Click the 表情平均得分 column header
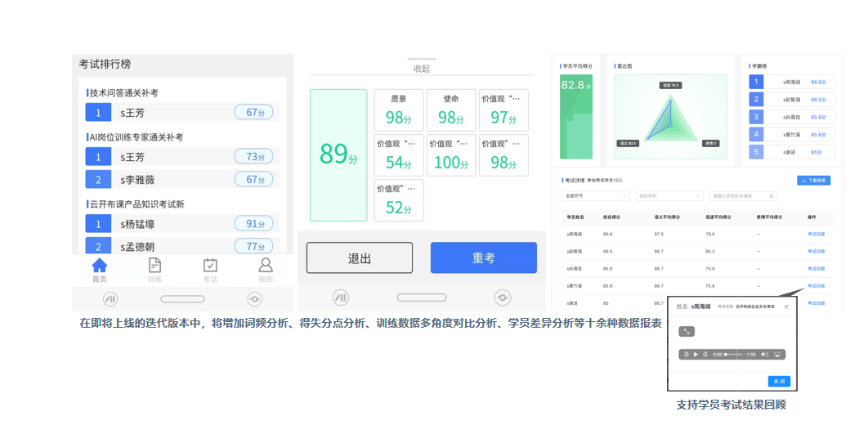The height and width of the screenshot is (443, 868). click(769, 217)
